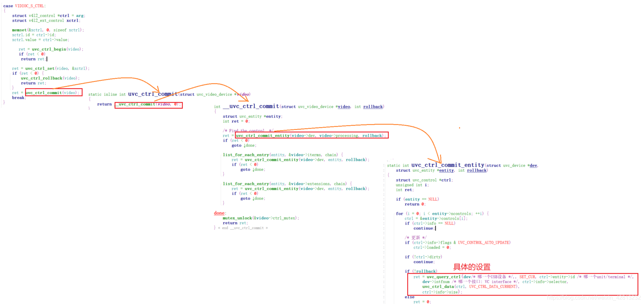Image resolution: width=644 pixels, height=304 pixels.
Task: Click the uvc_ctrl_rollback(video) call
Action: [50, 78]
